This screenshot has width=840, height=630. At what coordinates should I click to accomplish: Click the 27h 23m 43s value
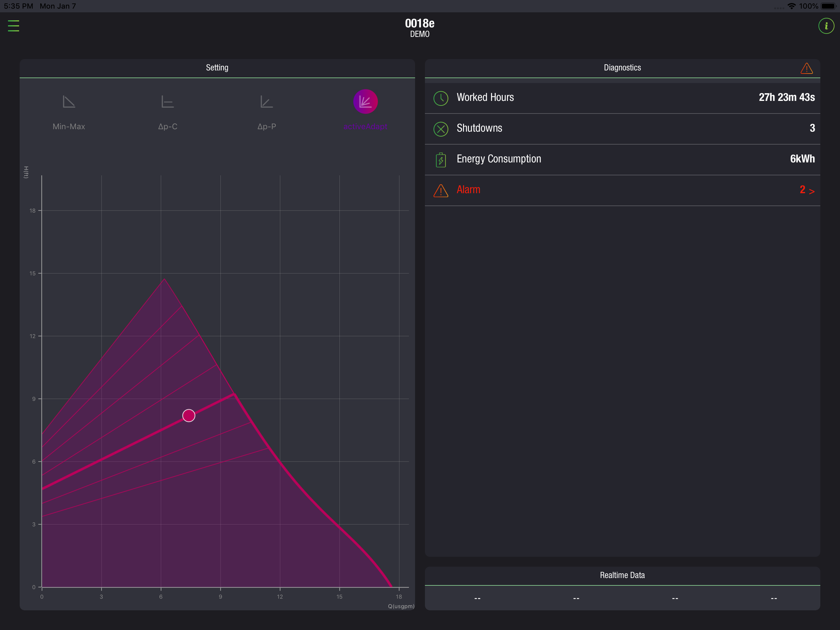[x=787, y=97]
